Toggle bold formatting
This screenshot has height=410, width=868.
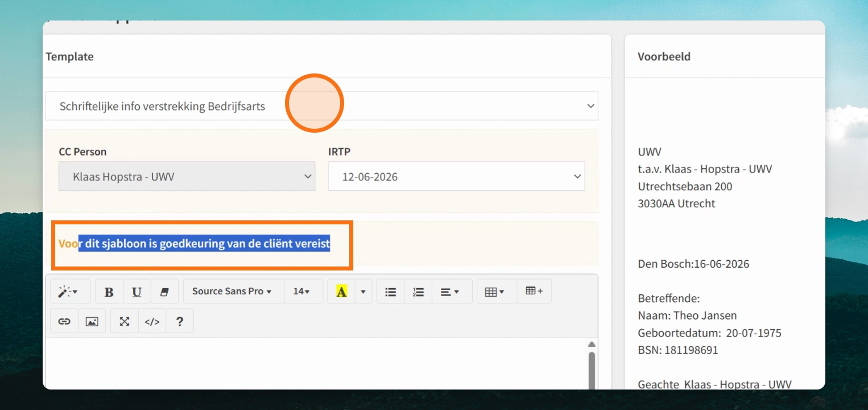tap(109, 292)
